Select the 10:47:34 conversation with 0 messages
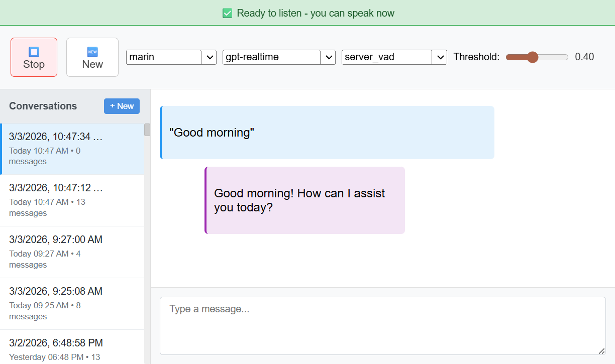 coord(72,149)
